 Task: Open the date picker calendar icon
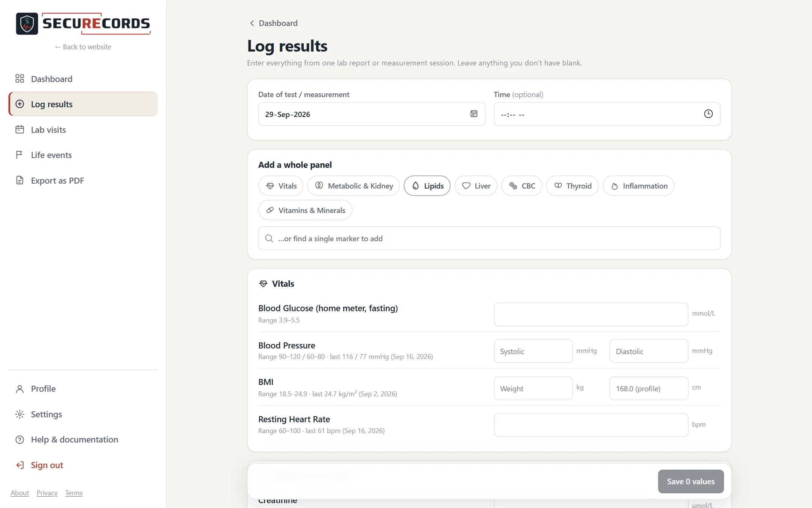474,114
